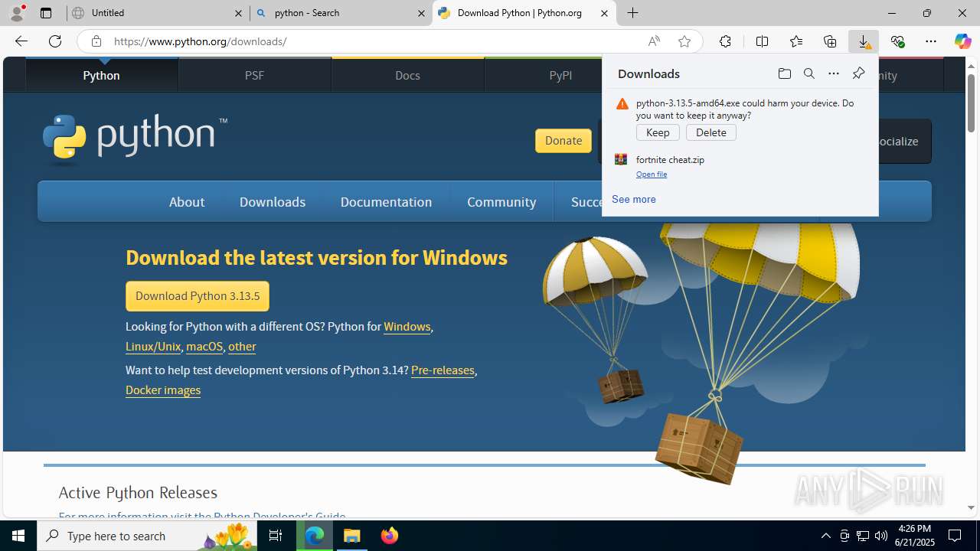Open the Downloads menu item
980x551 pixels.
(x=273, y=202)
